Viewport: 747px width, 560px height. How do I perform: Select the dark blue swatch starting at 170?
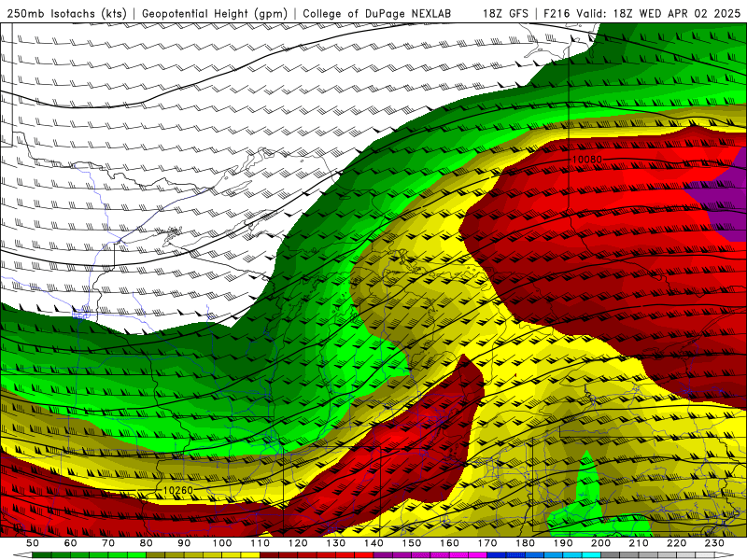coord(497,555)
